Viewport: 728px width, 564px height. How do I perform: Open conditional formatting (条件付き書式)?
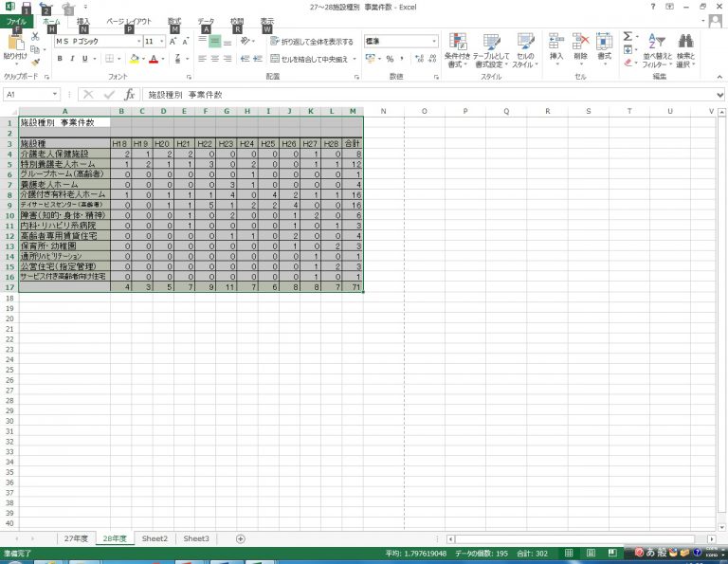(459, 49)
